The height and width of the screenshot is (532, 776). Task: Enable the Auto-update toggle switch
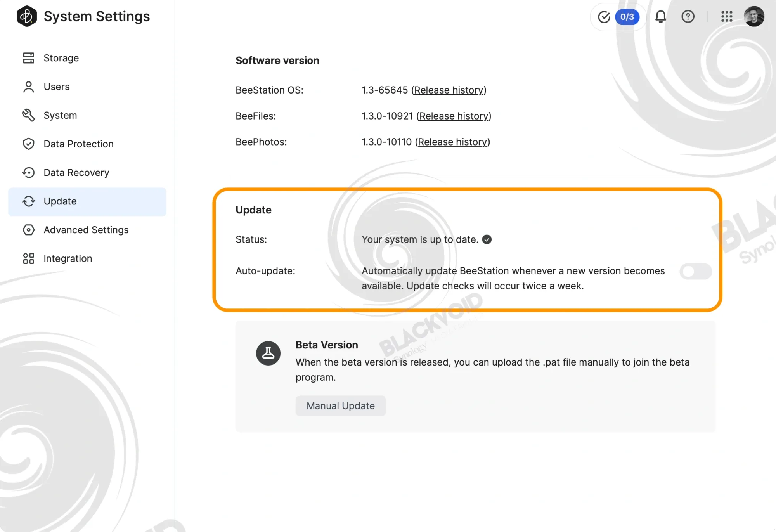point(696,271)
